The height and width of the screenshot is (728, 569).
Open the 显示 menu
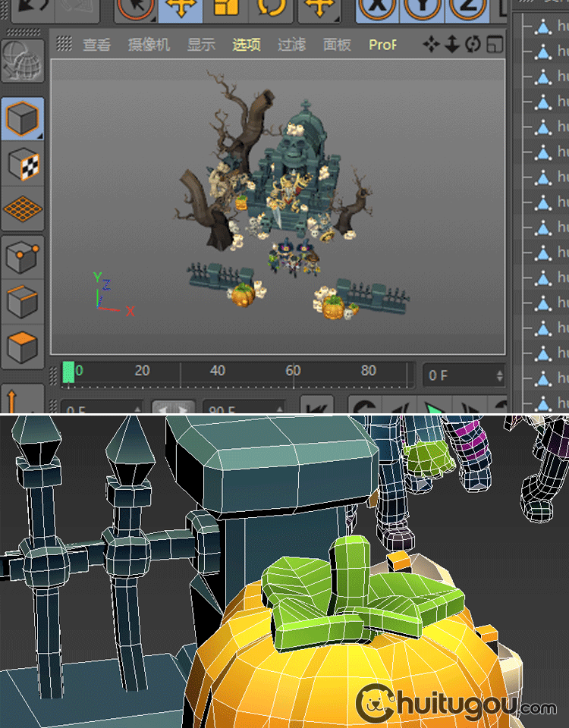pos(201,45)
